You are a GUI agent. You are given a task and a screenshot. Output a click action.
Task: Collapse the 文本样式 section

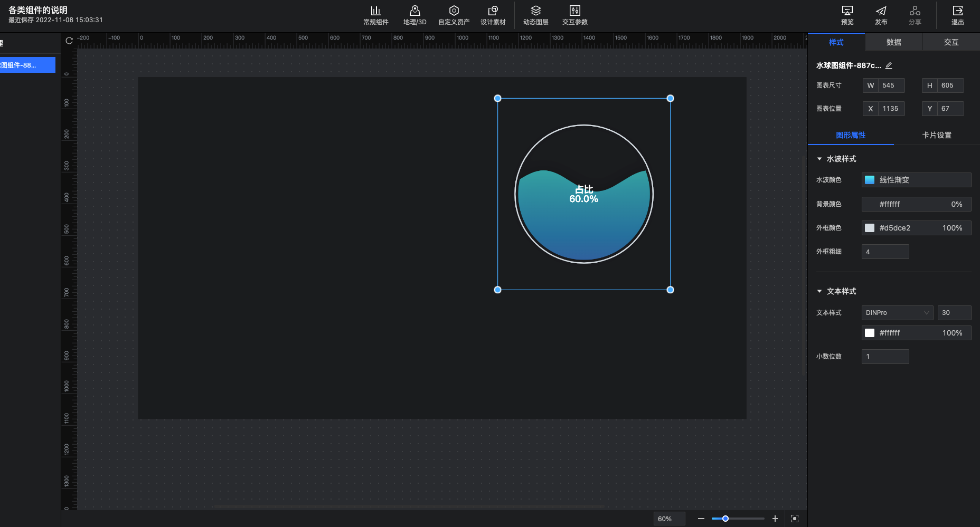click(819, 291)
